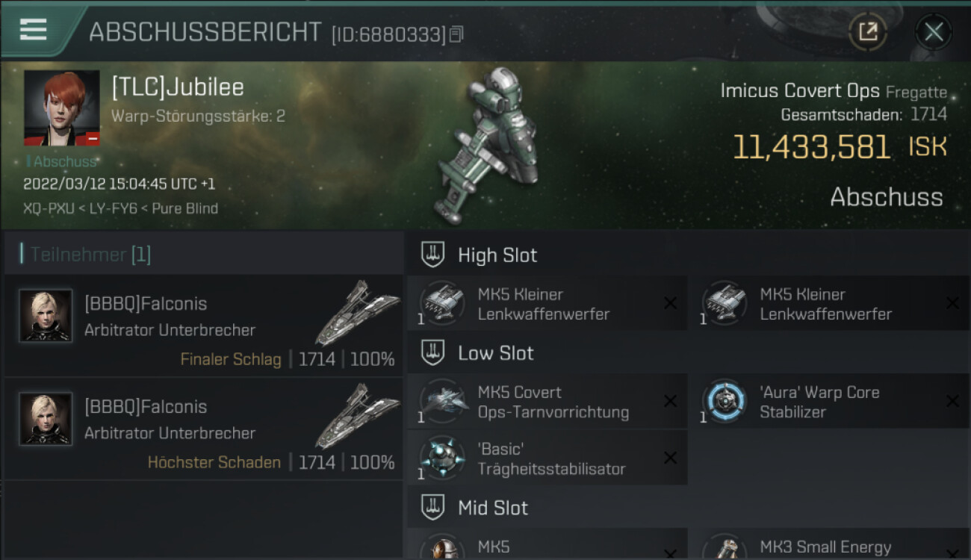Collapse the High Slot section
The width and height of the screenshot is (971, 560).
click(432, 255)
